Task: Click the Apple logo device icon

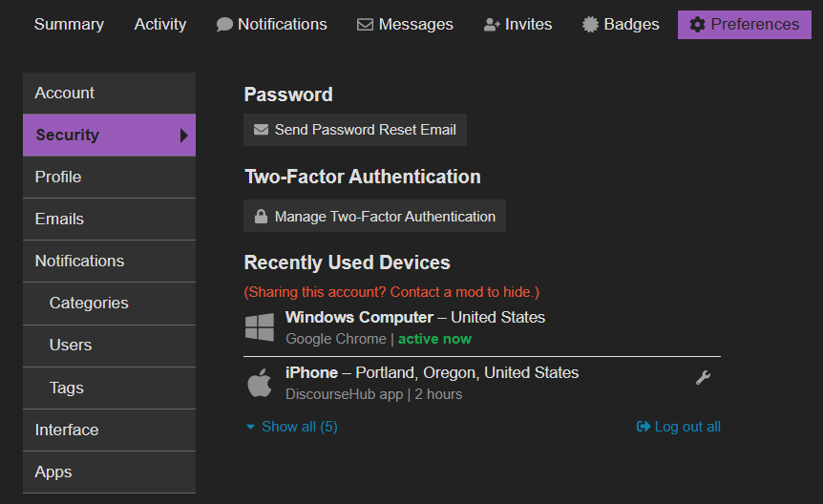Action: 260,383
